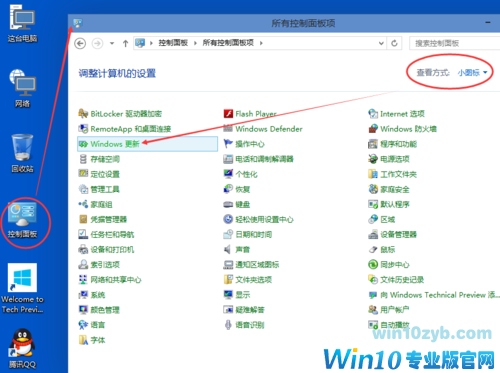This screenshot has width=500, height=373.
Task: Open Windows 更新 item
Action: click(147, 144)
